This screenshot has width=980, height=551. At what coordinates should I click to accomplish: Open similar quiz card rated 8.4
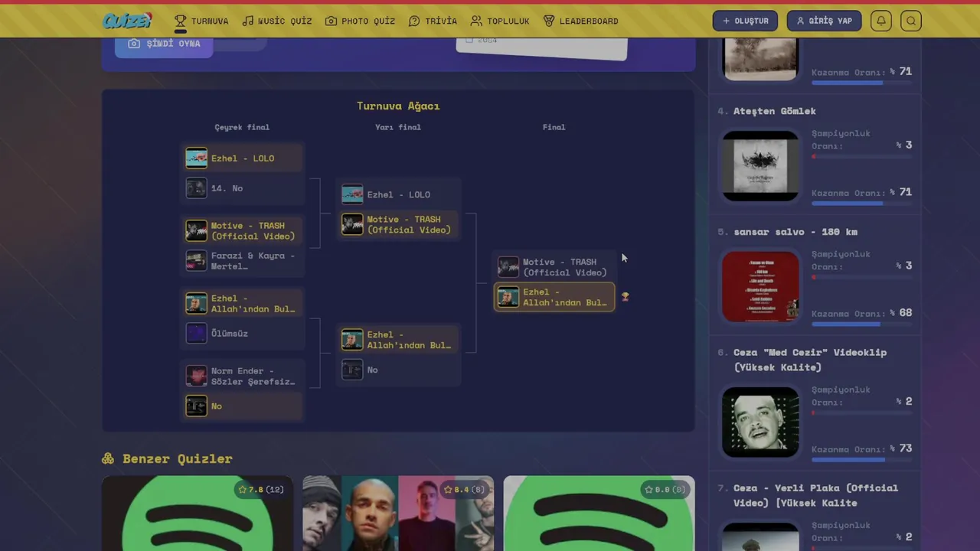398,514
